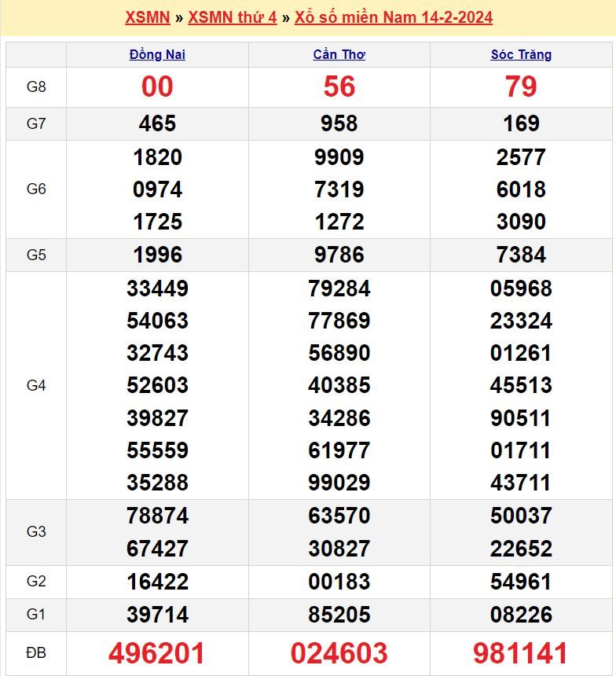Image resolution: width=616 pixels, height=676 pixels.
Task: Click G2 number 54961
Action: (x=521, y=582)
